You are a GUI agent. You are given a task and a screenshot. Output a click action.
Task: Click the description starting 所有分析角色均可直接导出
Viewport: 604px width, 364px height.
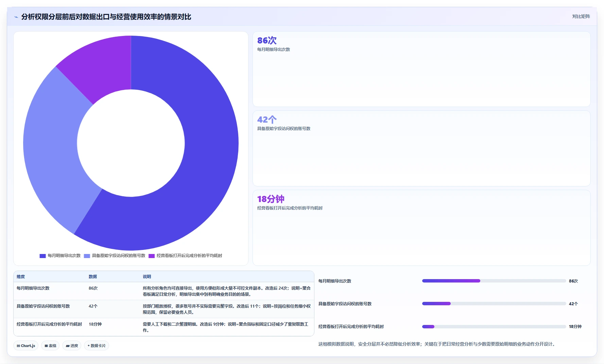tap(227, 291)
